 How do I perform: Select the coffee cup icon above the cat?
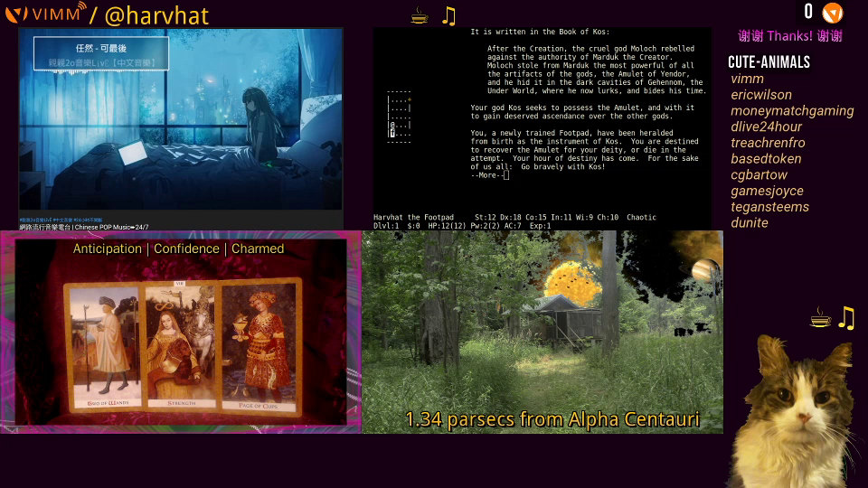(820, 317)
